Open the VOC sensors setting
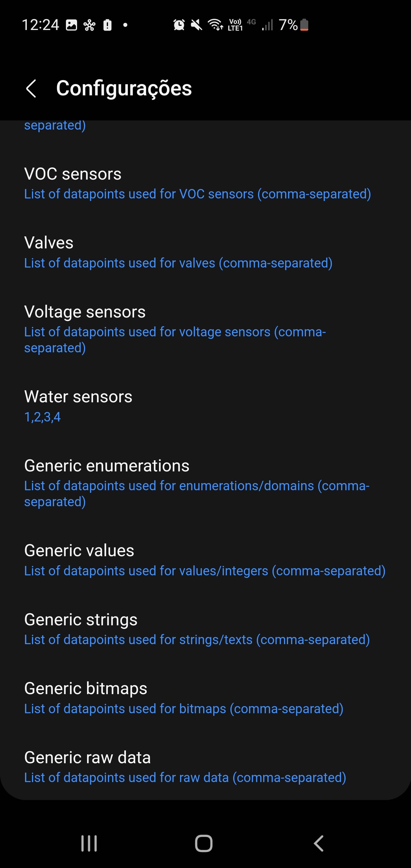Image resolution: width=411 pixels, height=868 pixels. (198, 183)
